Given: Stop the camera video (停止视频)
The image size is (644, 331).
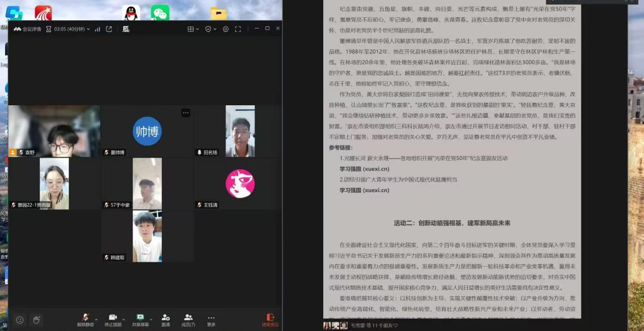Looking at the screenshot, I should (x=113, y=320).
